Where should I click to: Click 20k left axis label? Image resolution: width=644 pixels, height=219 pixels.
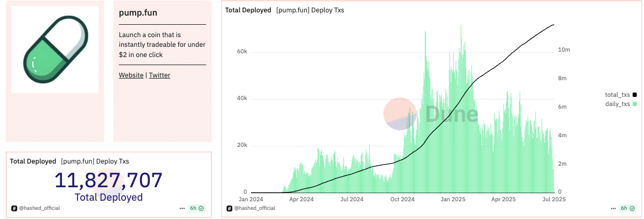point(241,145)
